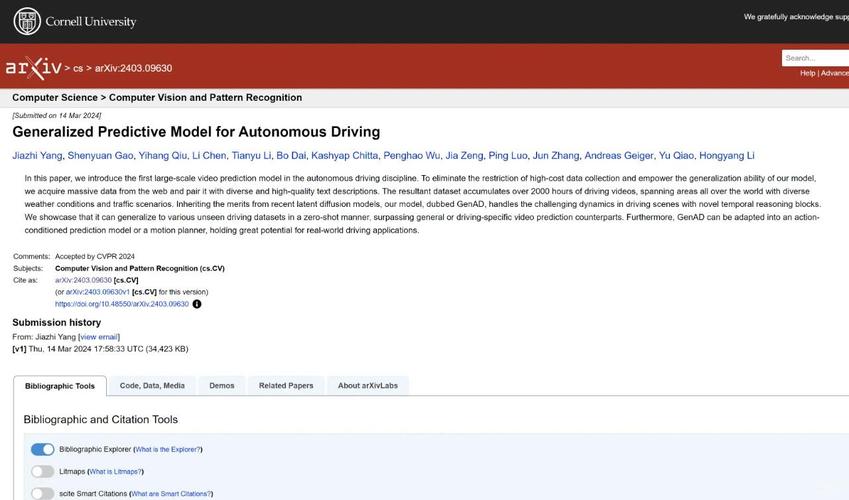
Task: Click the Cornell University seal logo
Action: coord(27,21)
